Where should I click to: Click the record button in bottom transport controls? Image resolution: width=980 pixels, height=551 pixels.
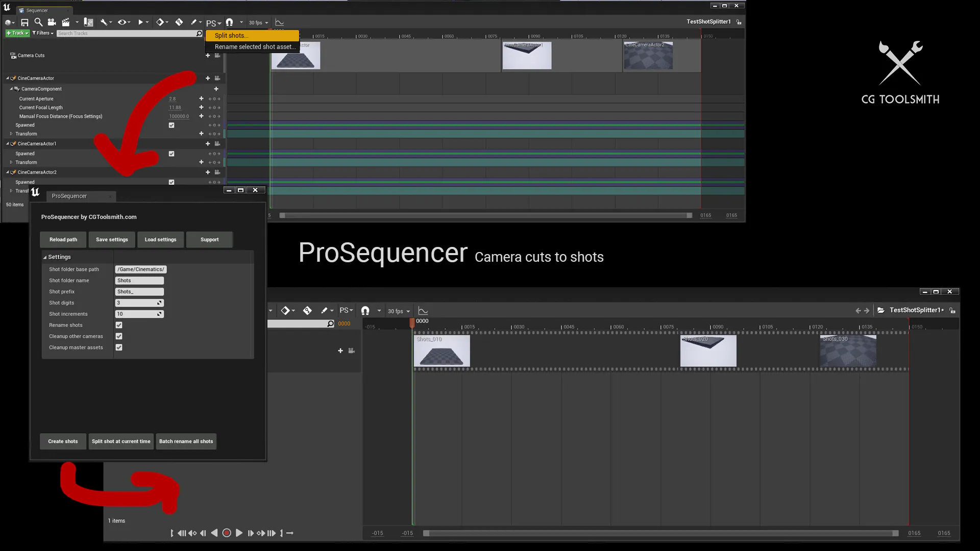pyautogui.click(x=227, y=533)
